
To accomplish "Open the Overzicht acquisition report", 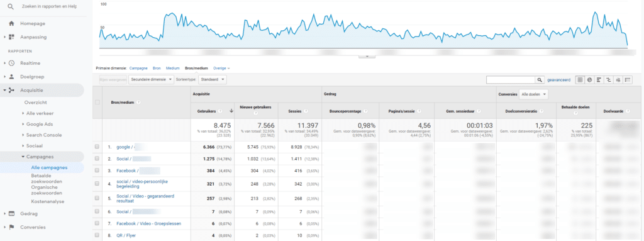I will pos(35,102).
